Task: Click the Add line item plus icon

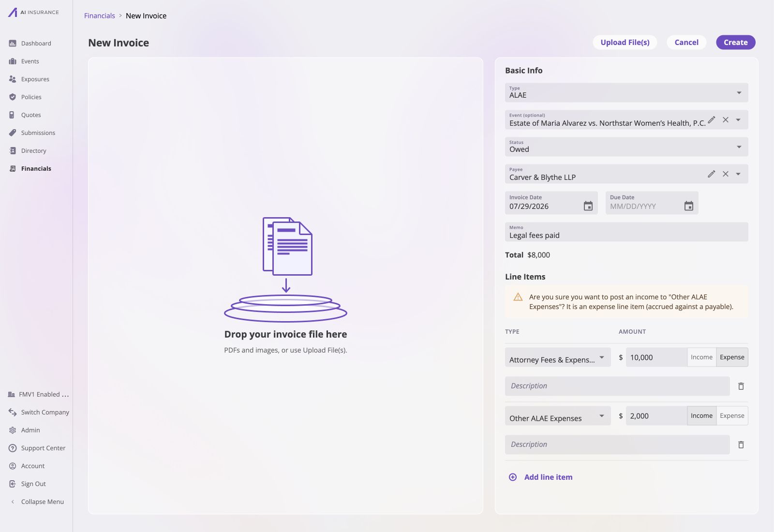Action: pos(513,477)
